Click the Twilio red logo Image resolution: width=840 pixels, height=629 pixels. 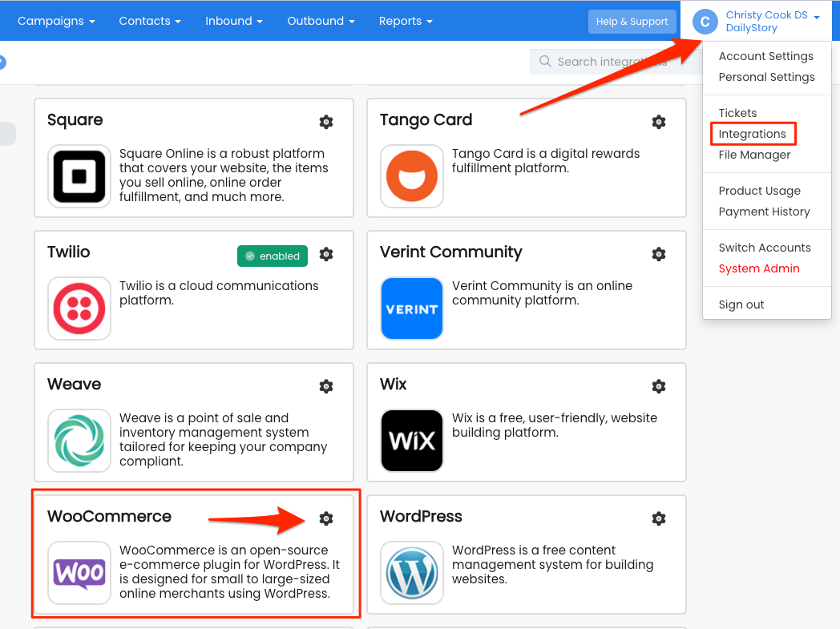[79, 308]
